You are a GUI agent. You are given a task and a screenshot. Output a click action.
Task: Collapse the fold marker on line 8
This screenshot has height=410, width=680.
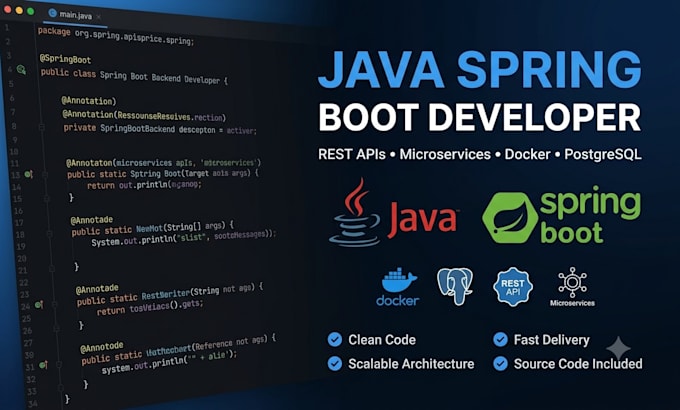click(x=42, y=127)
